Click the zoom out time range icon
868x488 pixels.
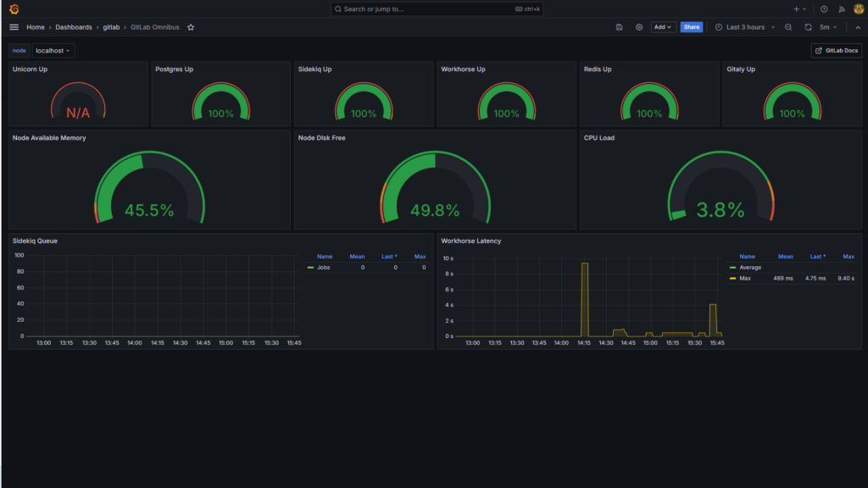click(x=788, y=27)
